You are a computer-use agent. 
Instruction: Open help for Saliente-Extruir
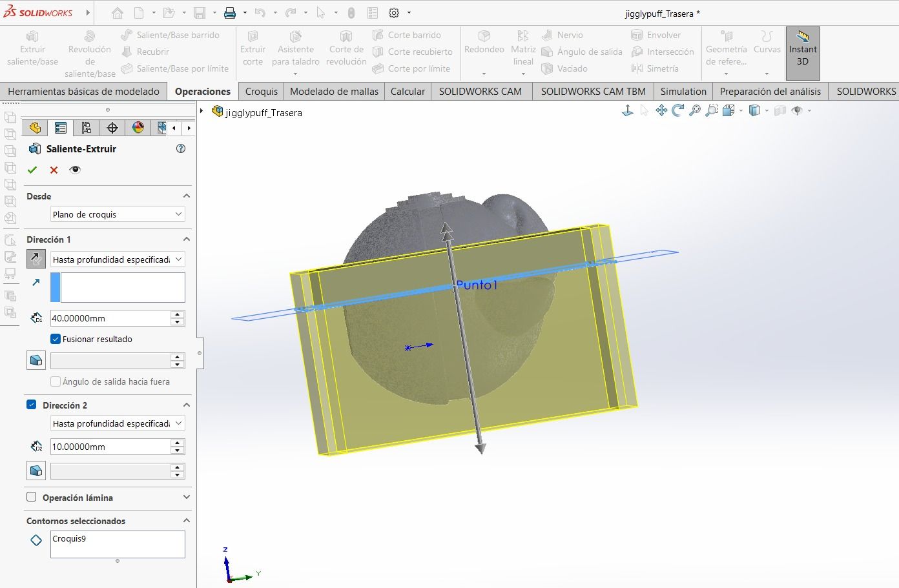181,148
